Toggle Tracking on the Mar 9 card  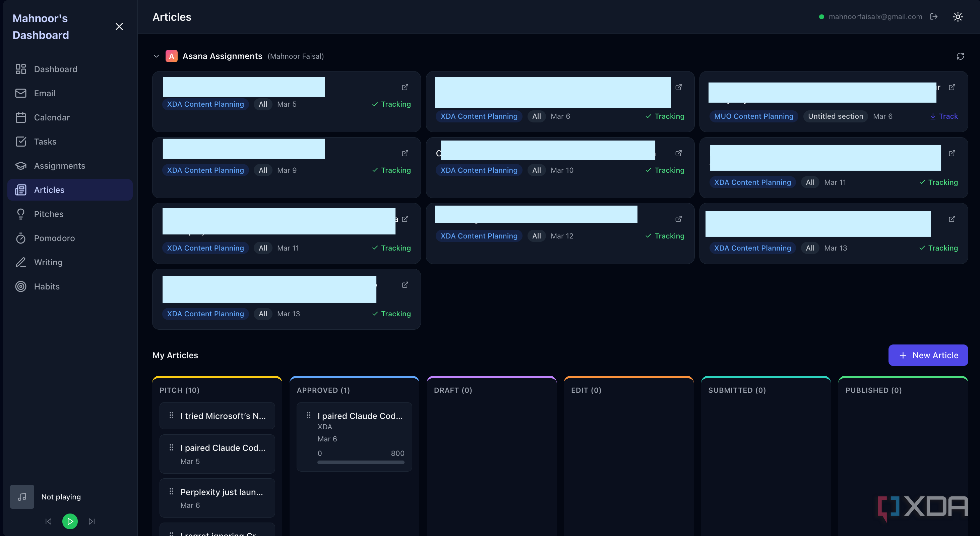coord(391,170)
